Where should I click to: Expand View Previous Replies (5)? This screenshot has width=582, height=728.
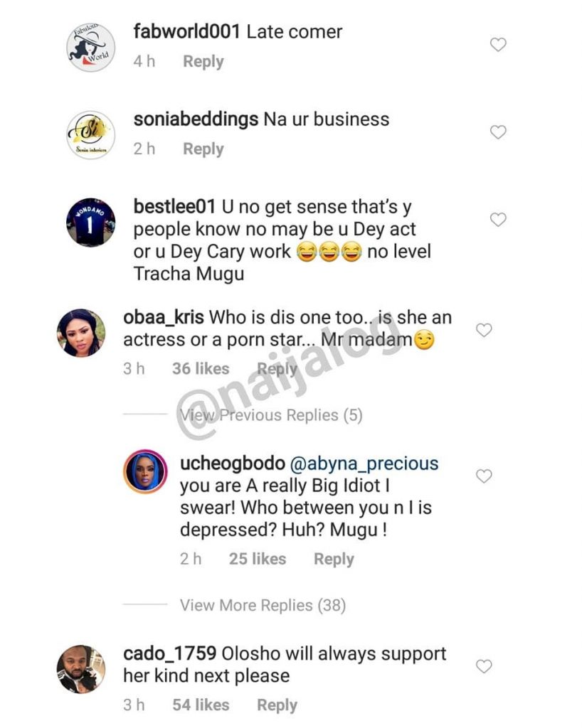pos(270,415)
